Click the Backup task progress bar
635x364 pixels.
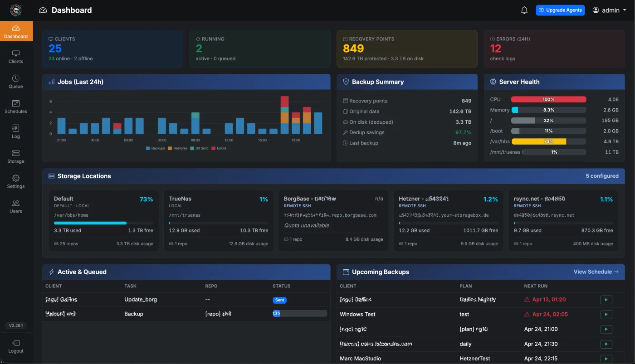point(299,314)
